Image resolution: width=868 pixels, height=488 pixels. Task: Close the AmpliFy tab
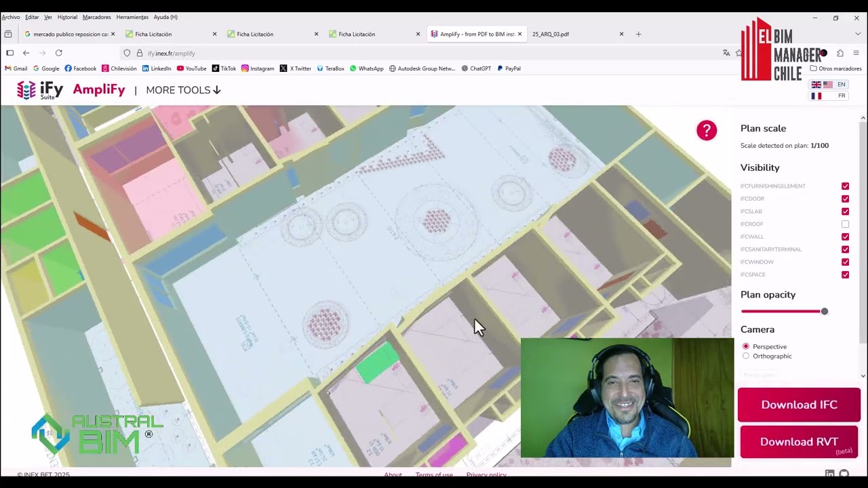click(x=519, y=34)
